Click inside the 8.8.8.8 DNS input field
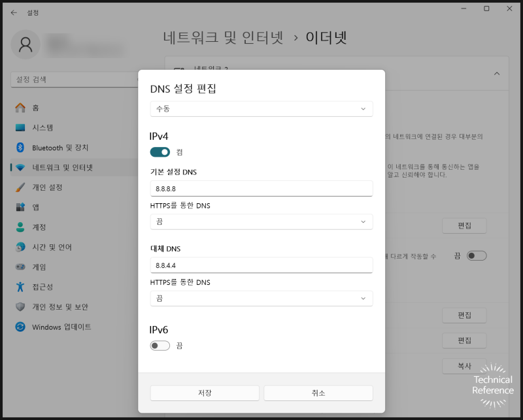This screenshot has width=523, height=420. pyautogui.click(x=261, y=188)
